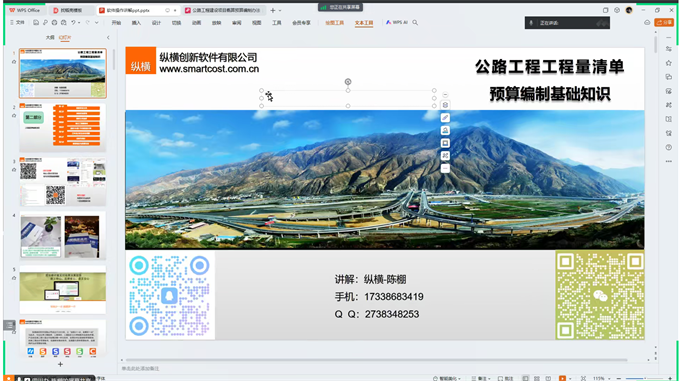Switch to the 大纲 outline tab
Viewport: 680px width, 381px height.
pyautogui.click(x=50, y=38)
